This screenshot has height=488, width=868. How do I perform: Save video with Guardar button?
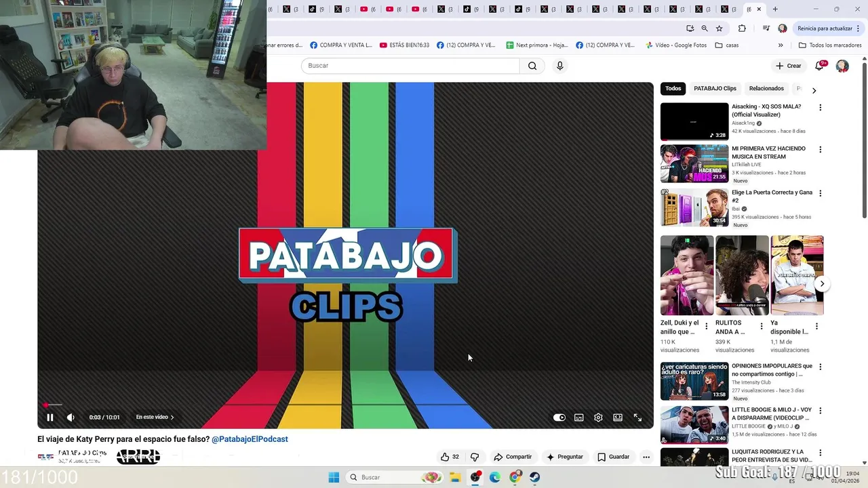(613, 457)
